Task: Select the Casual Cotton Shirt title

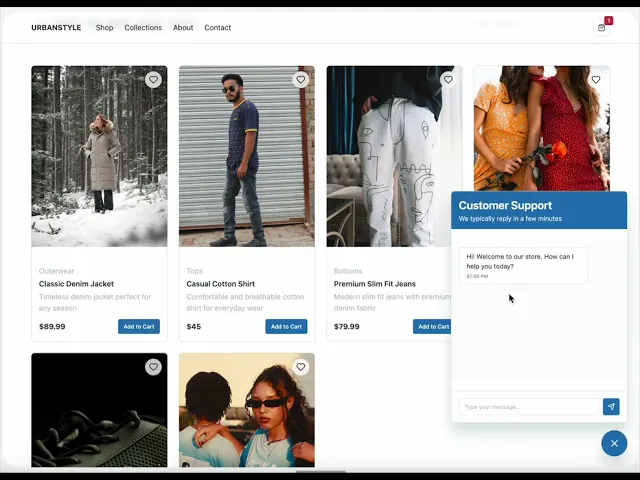Action: pyautogui.click(x=220, y=284)
